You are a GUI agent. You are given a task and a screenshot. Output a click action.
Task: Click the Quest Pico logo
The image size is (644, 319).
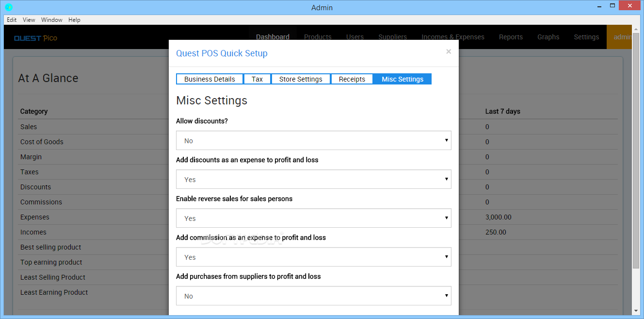(35, 38)
